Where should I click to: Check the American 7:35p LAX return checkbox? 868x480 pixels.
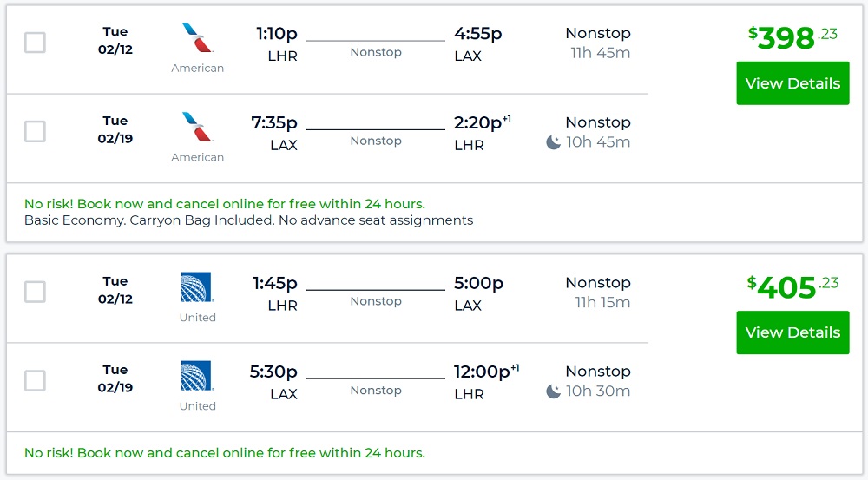pos(35,132)
